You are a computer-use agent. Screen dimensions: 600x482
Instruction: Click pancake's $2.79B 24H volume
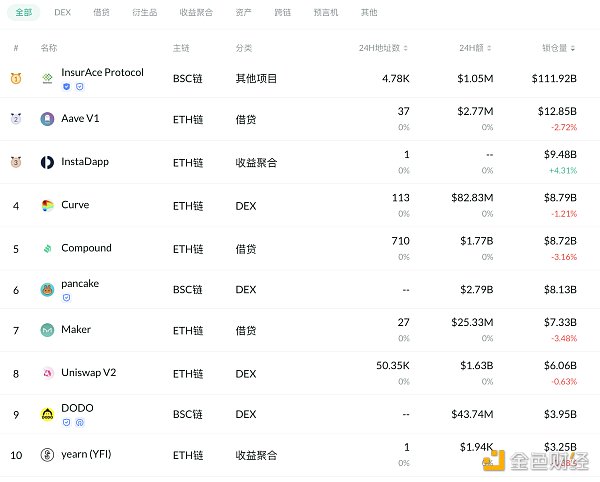pos(476,290)
